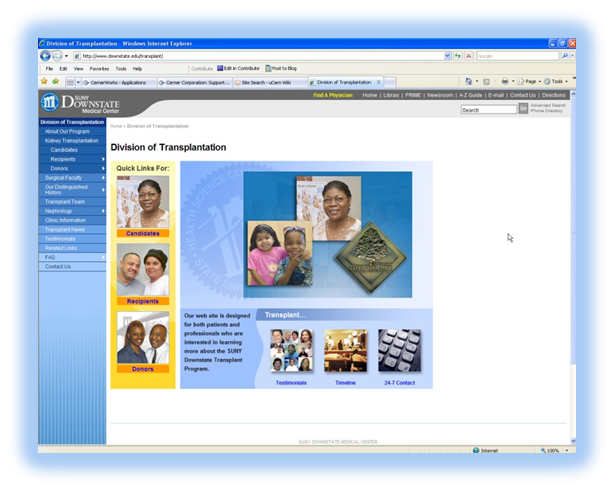614x491 pixels.
Task: Open the View menu
Action: [79, 69]
